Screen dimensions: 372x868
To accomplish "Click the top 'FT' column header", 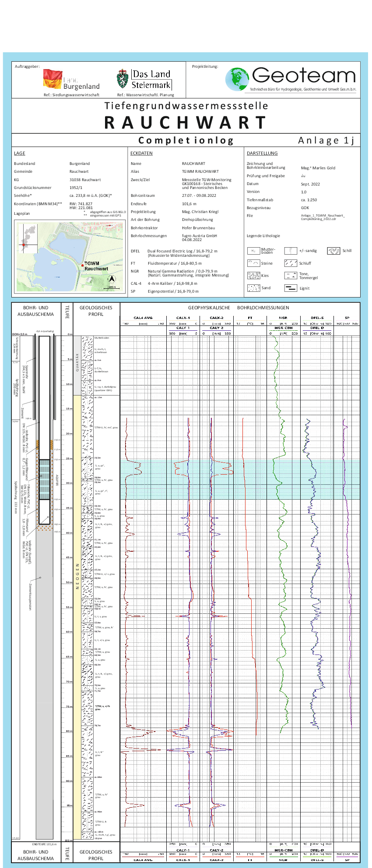I will [250, 318].
